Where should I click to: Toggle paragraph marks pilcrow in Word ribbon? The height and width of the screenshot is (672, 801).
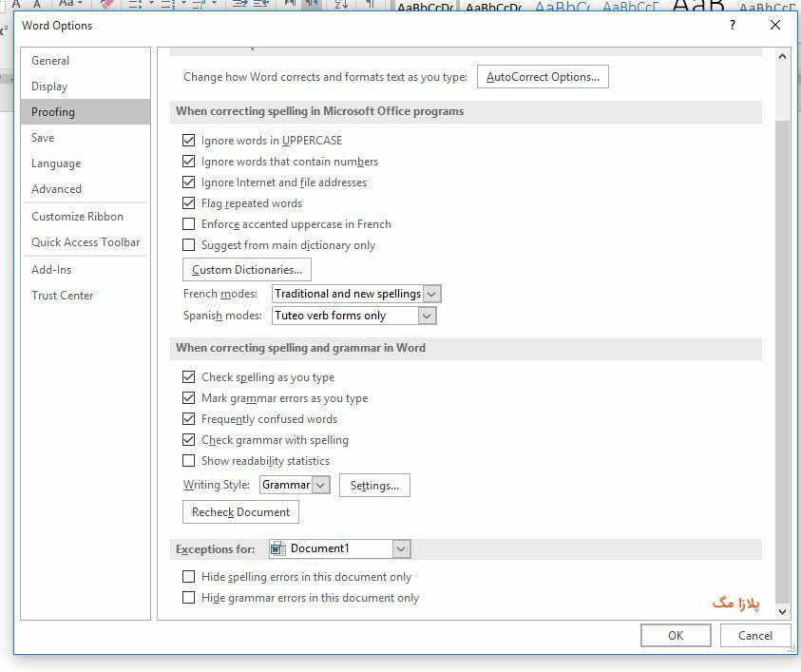[371, 4]
